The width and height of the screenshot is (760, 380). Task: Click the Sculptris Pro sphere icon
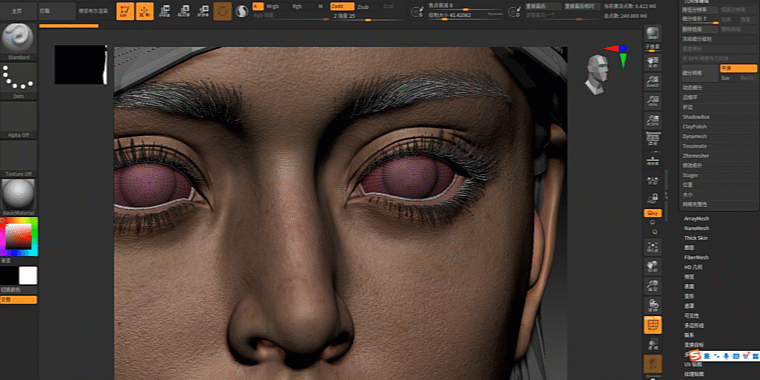(x=241, y=11)
